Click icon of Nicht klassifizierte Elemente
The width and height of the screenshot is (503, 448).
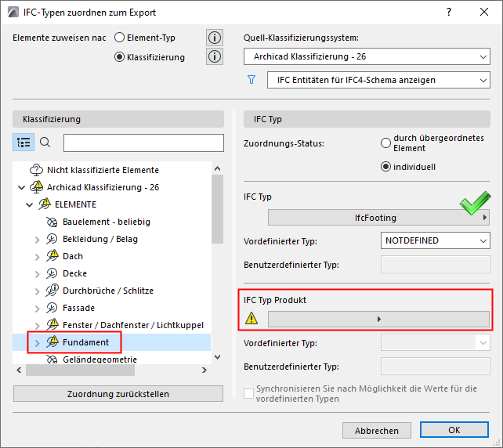pos(36,170)
